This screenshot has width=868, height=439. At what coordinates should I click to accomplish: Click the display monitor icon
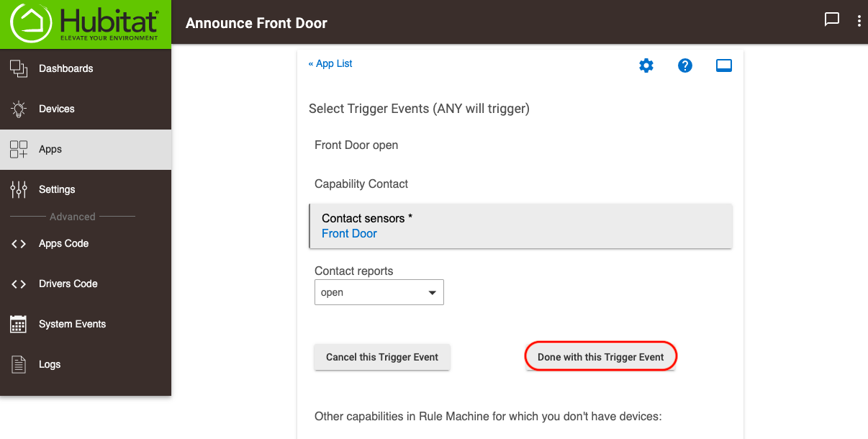(724, 66)
